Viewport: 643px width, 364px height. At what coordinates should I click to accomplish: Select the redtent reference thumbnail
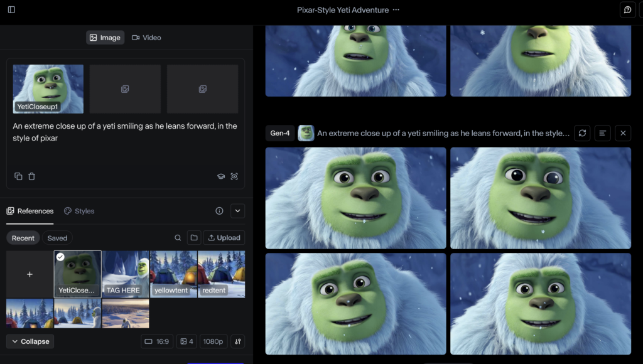point(222,274)
